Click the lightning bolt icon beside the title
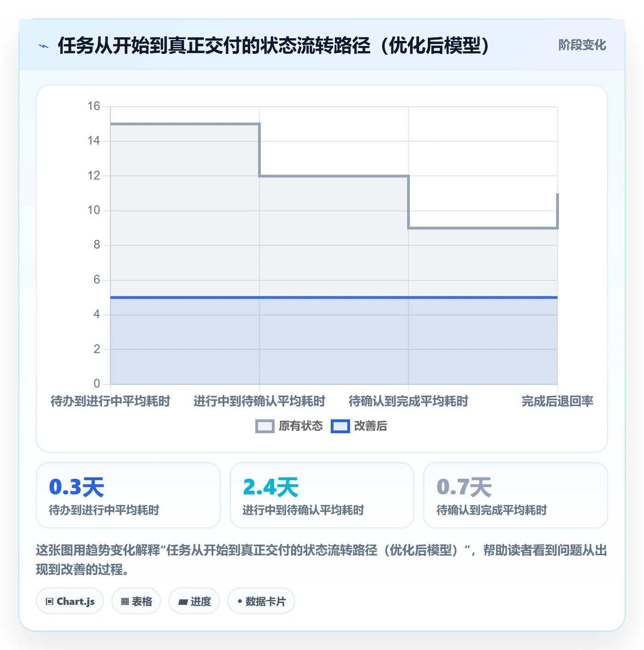Image resolution: width=644 pixels, height=650 pixels. pos(44,46)
